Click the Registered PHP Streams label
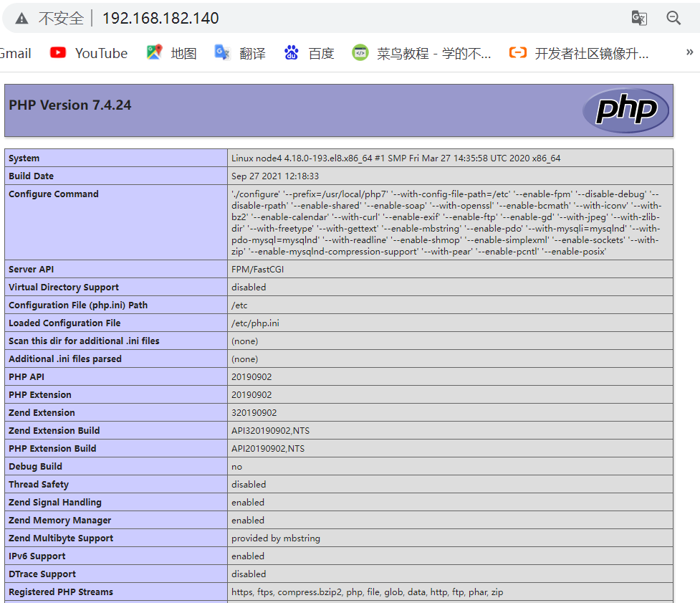The height and width of the screenshot is (603, 700). pyautogui.click(x=61, y=592)
